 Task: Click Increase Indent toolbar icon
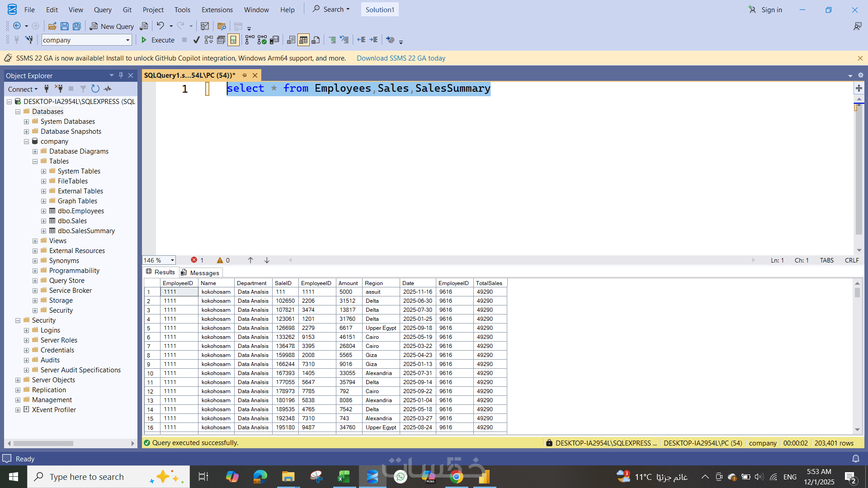(x=373, y=40)
